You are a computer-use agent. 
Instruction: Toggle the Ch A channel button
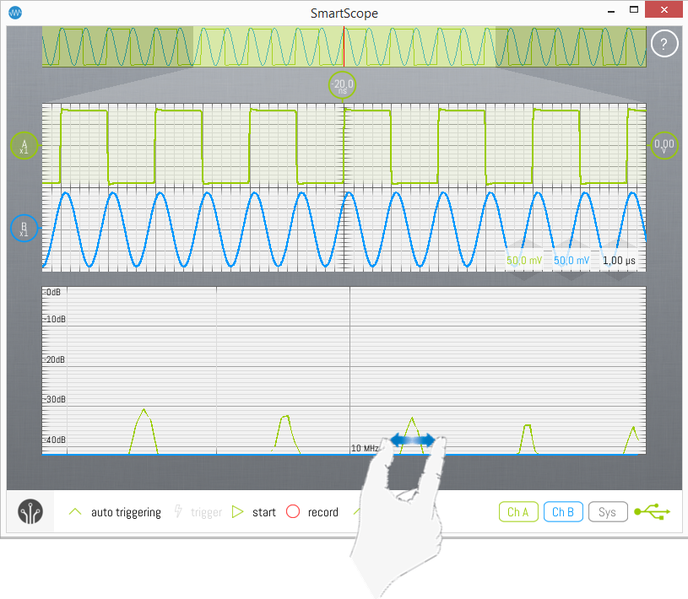(517, 512)
